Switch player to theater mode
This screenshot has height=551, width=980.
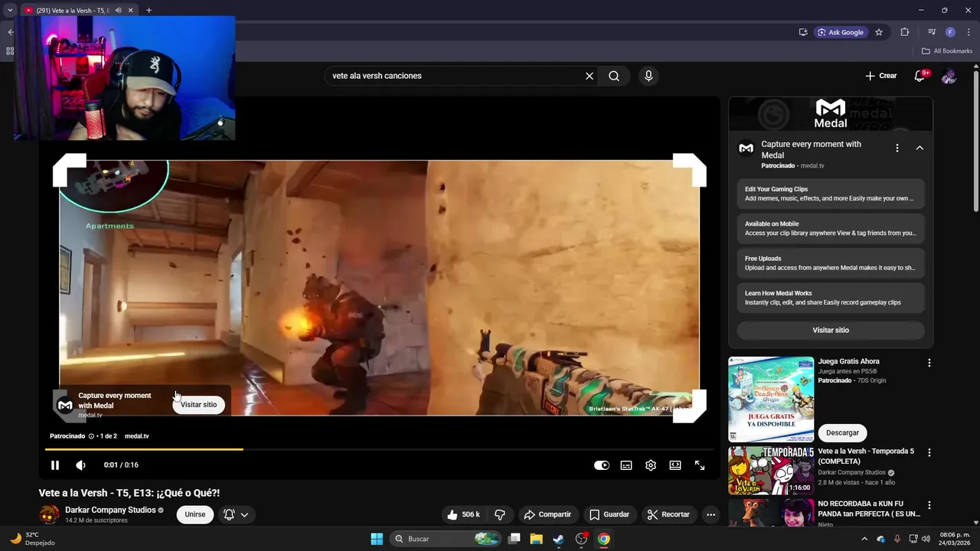pyautogui.click(x=675, y=465)
